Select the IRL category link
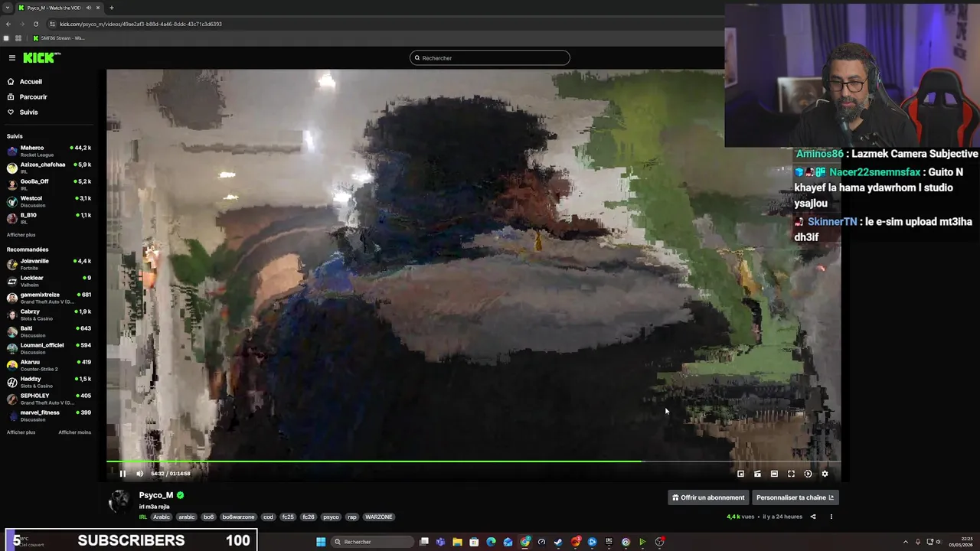The height and width of the screenshot is (551, 980). [143, 517]
